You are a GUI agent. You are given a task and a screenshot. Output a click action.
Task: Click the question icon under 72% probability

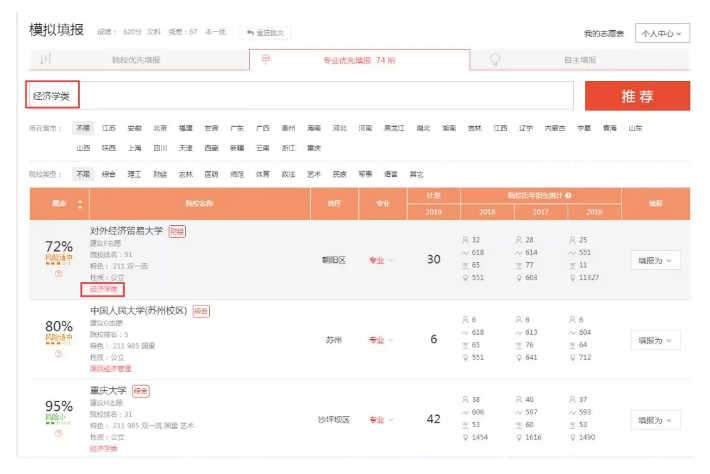coord(59,274)
